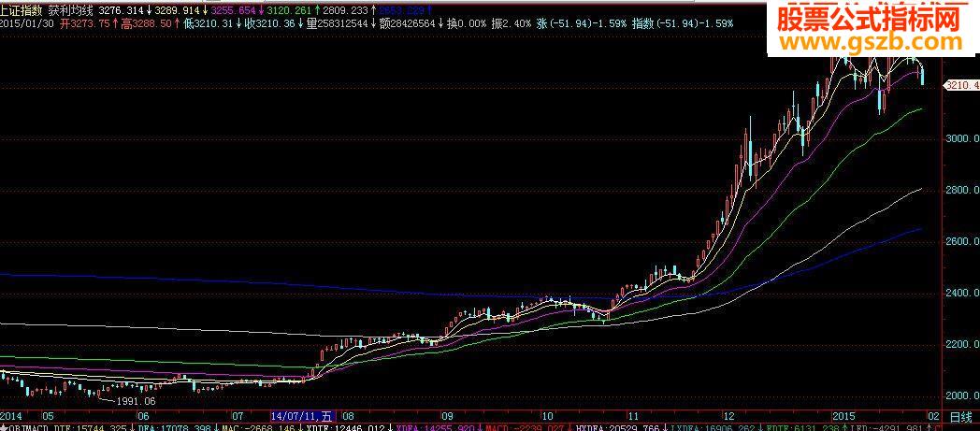Select the magenta moving average value 3255.654
The width and height of the screenshot is (980, 431).
[235, 10]
